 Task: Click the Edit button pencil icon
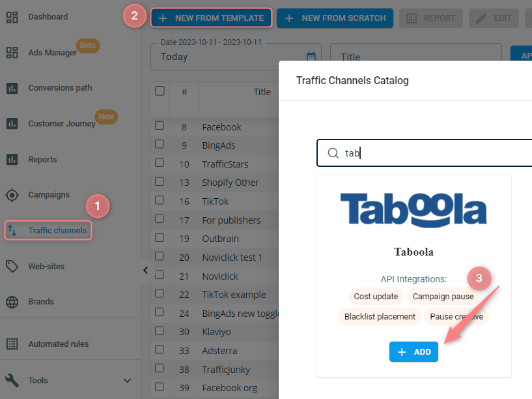(481, 18)
